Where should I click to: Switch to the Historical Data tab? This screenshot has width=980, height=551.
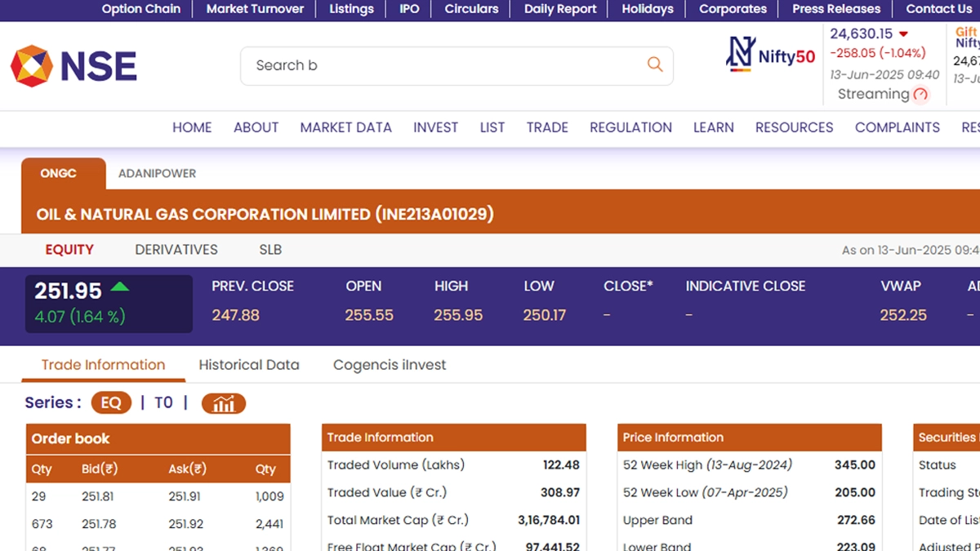249,365
